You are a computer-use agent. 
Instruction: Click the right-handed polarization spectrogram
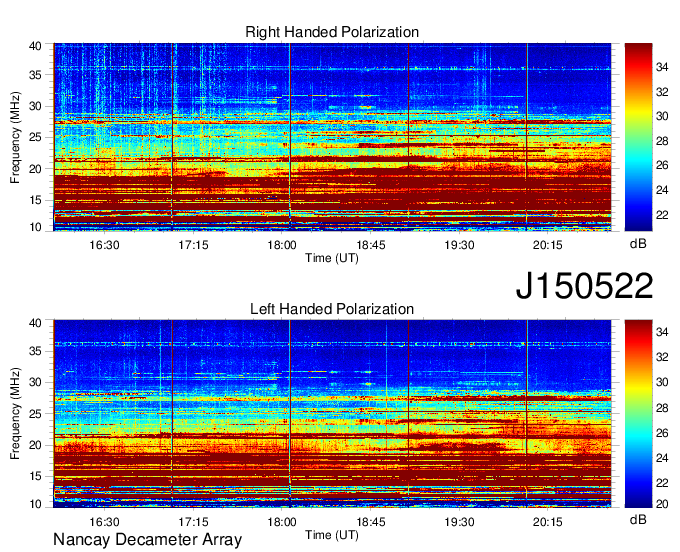point(332,137)
